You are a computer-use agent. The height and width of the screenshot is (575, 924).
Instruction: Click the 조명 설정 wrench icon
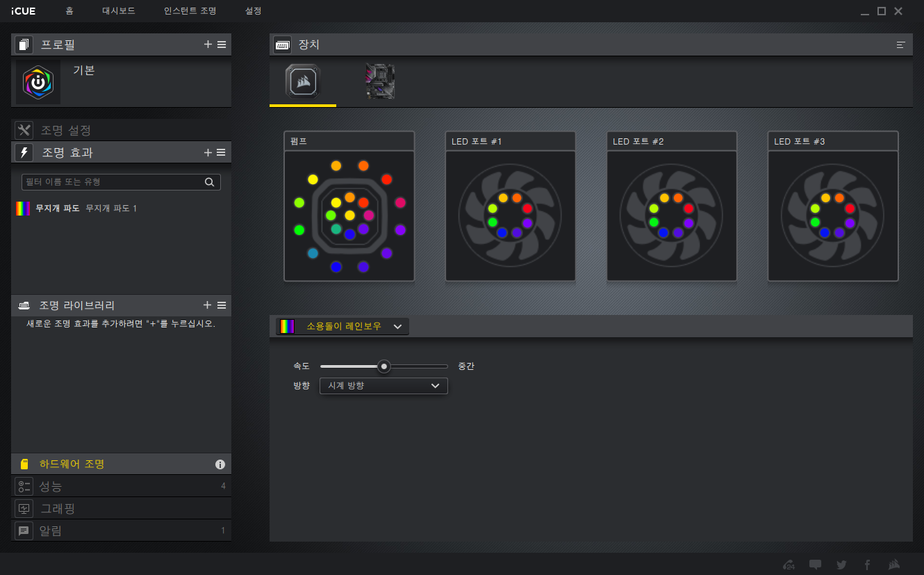coord(24,130)
